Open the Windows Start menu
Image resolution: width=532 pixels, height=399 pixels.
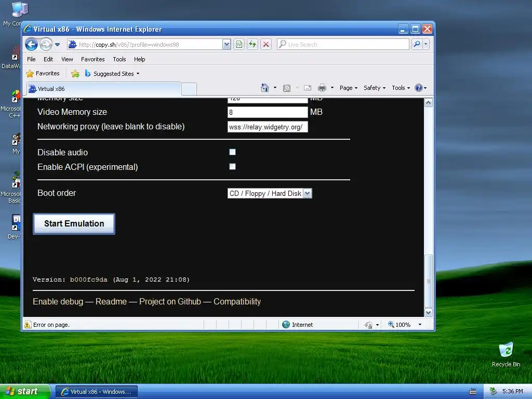[25, 391]
